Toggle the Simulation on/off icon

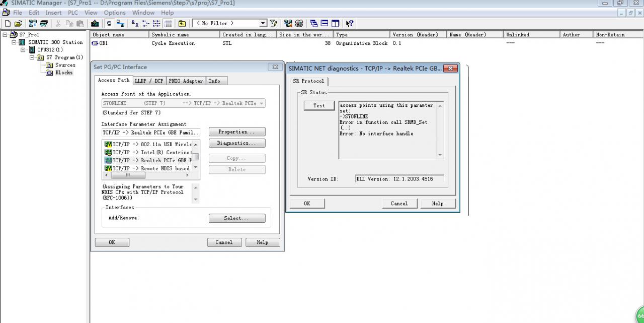[x=299, y=23]
